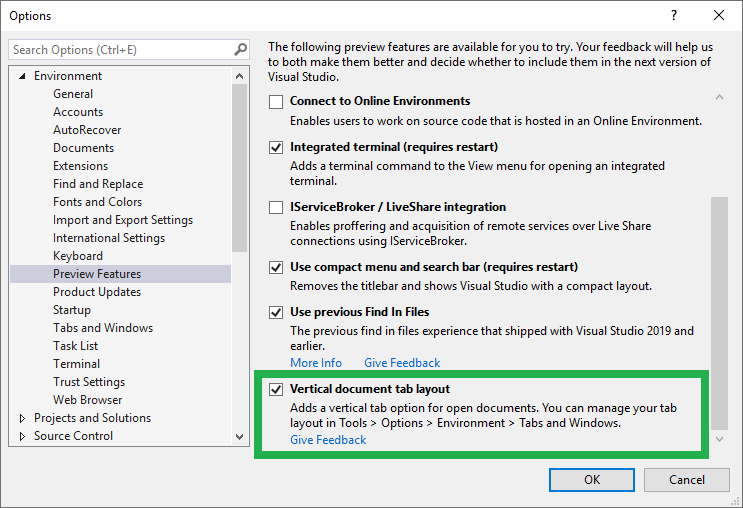
Task: Click the Search Options input field
Action: [x=120, y=50]
